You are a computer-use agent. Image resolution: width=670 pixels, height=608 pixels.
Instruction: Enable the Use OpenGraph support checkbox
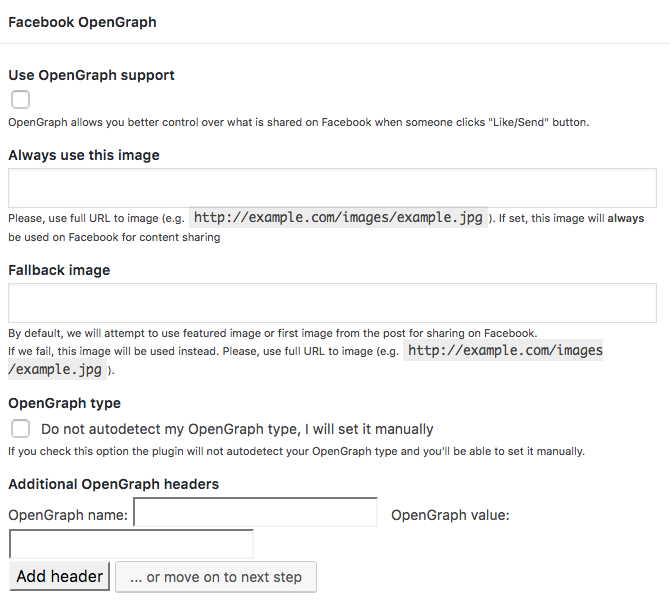click(20, 99)
